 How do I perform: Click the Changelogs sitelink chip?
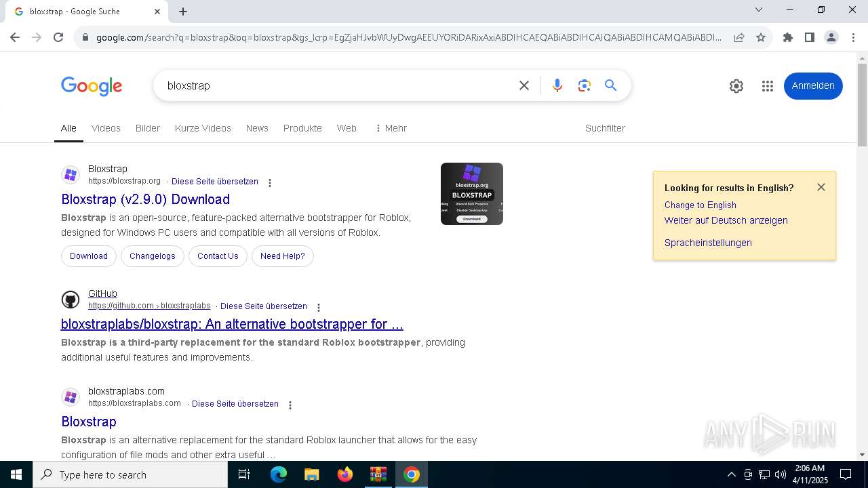click(153, 256)
